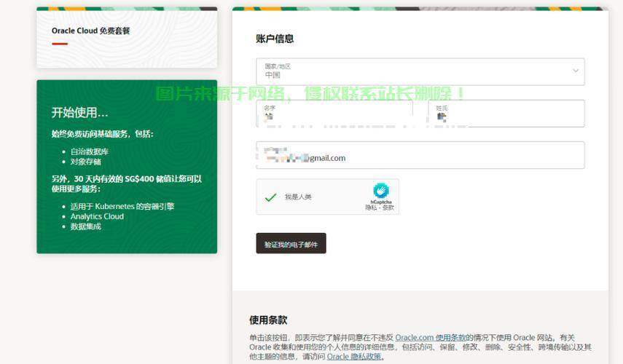623x364 pixels.
Task: Open the 国家/地区 country dropdown
Action: pyautogui.click(x=420, y=71)
